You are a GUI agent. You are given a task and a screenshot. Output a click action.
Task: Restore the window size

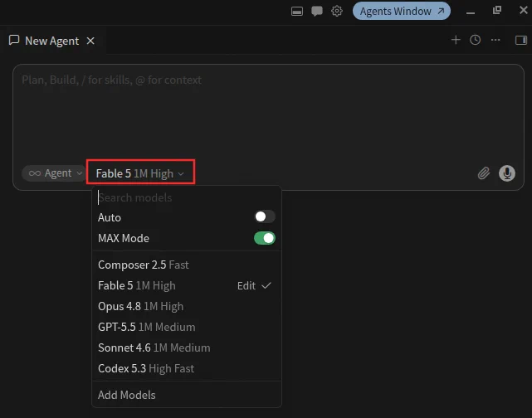(x=497, y=10)
